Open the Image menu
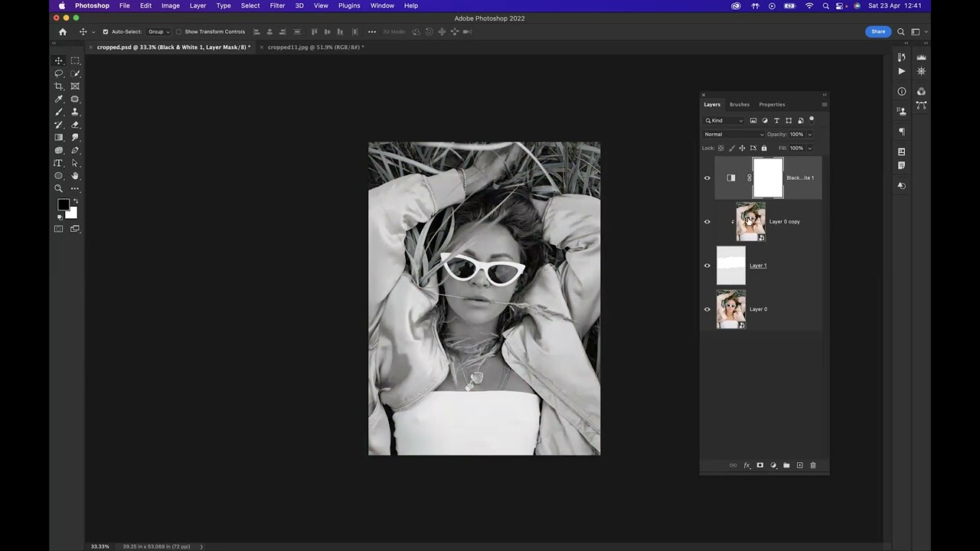The height and width of the screenshot is (551, 980). (171, 5)
